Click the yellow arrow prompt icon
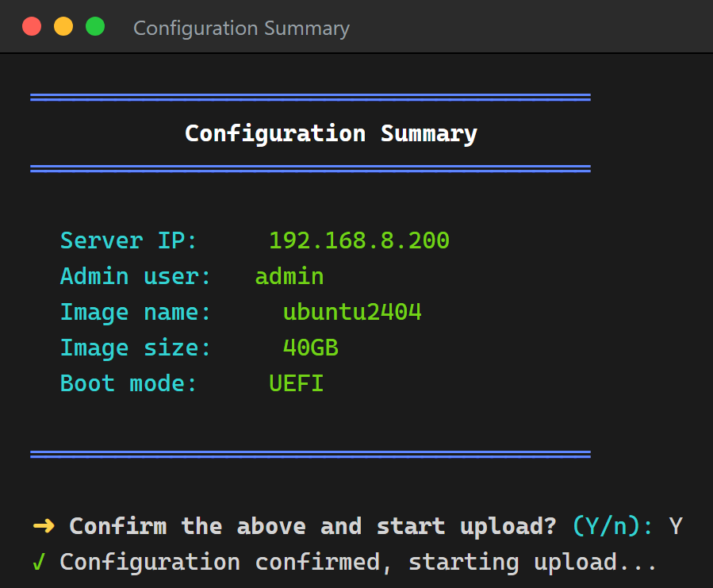This screenshot has width=713, height=588. 44,526
